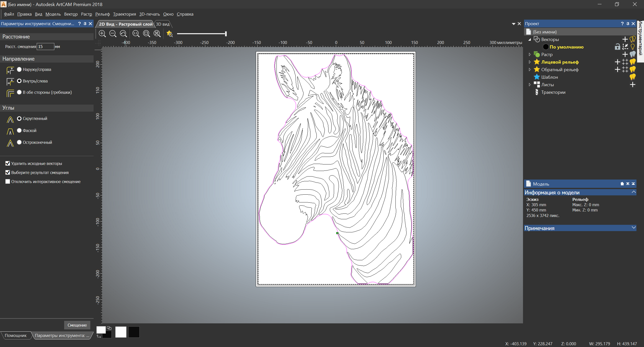Click the Zoom Out magnifier icon
This screenshot has width=644, height=347.
(113, 33)
